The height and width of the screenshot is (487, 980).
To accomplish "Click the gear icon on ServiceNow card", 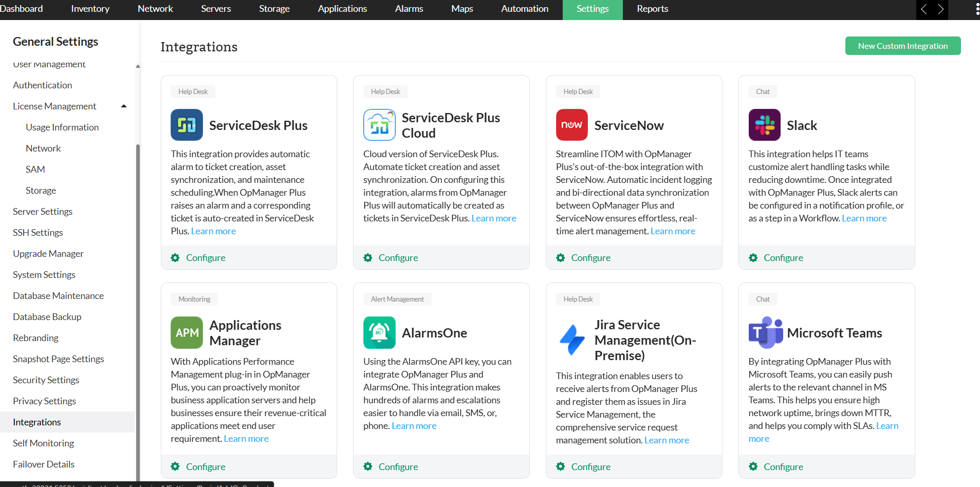I will [x=561, y=257].
